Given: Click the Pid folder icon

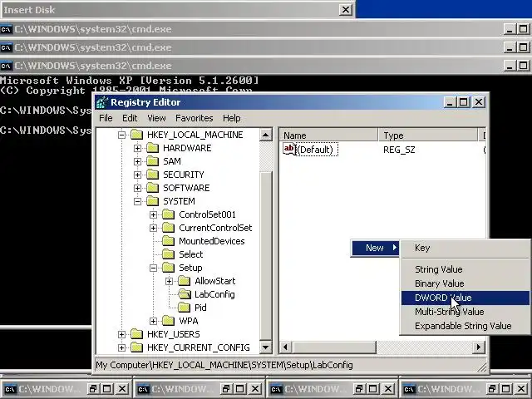Looking at the screenshot, I should (x=185, y=308).
